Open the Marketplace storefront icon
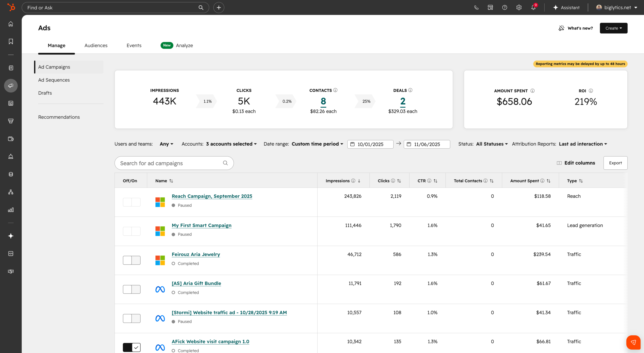 (490, 7)
